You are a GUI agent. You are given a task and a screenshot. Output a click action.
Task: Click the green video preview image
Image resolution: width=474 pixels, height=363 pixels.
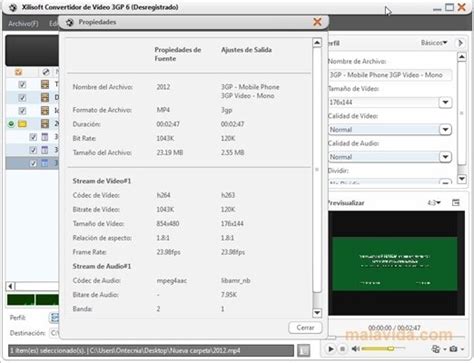[x=395, y=263]
